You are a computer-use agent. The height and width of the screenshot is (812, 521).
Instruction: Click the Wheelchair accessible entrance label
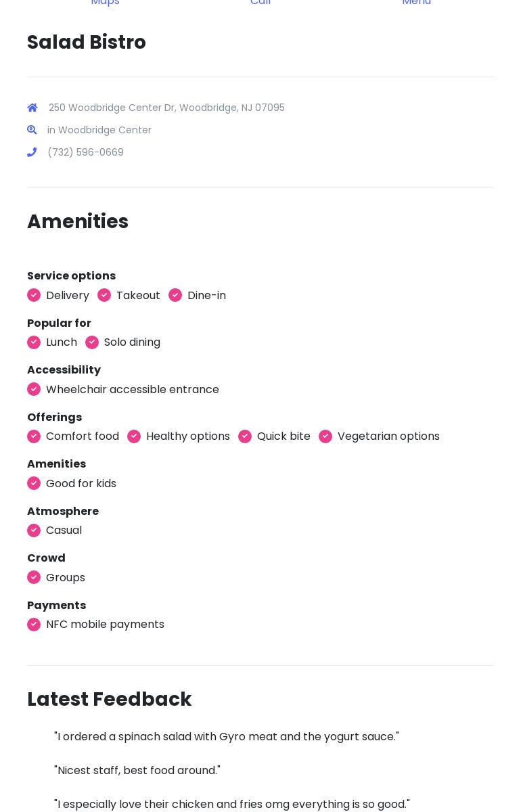tap(133, 389)
